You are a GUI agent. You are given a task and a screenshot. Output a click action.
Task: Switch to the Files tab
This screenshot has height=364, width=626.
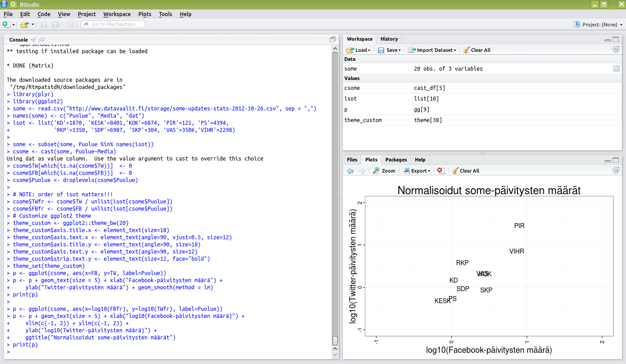tap(352, 160)
